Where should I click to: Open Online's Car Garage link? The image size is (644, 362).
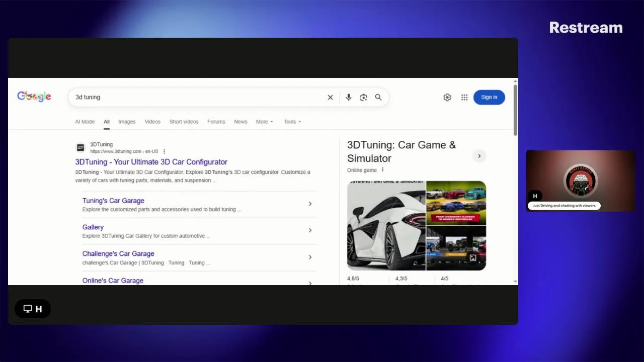pyautogui.click(x=113, y=281)
